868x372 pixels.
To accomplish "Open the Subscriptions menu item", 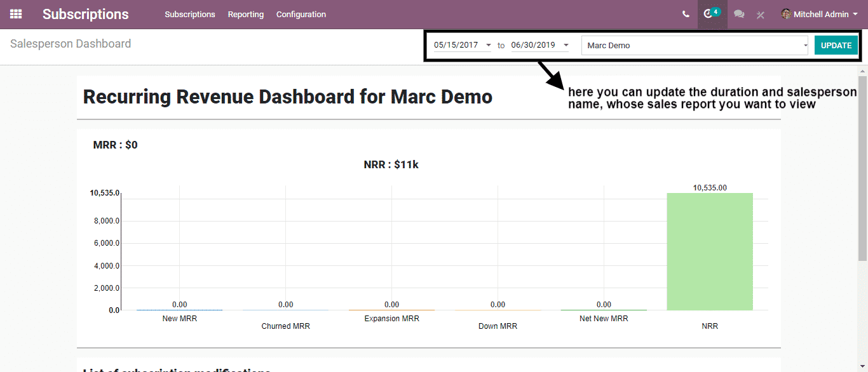I will pos(189,14).
